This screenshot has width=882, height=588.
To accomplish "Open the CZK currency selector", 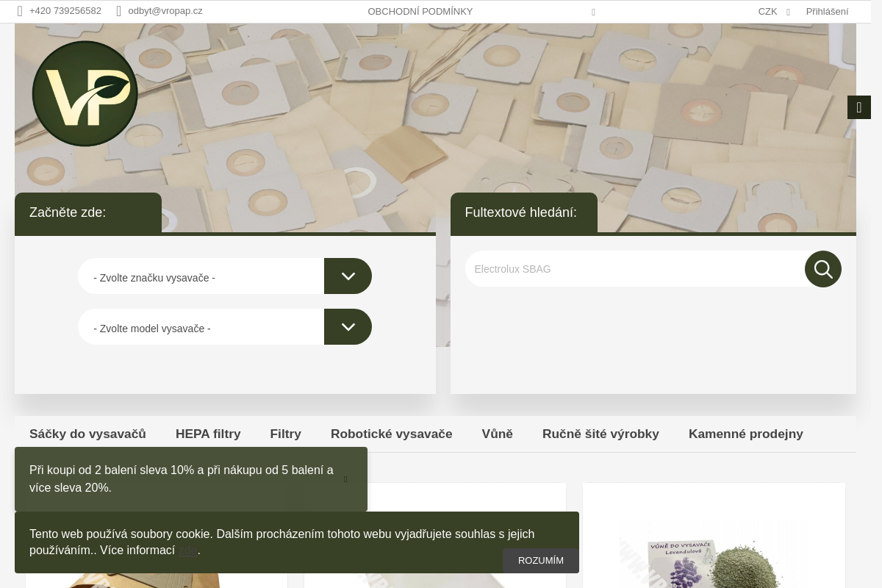I will (x=774, y=11).
